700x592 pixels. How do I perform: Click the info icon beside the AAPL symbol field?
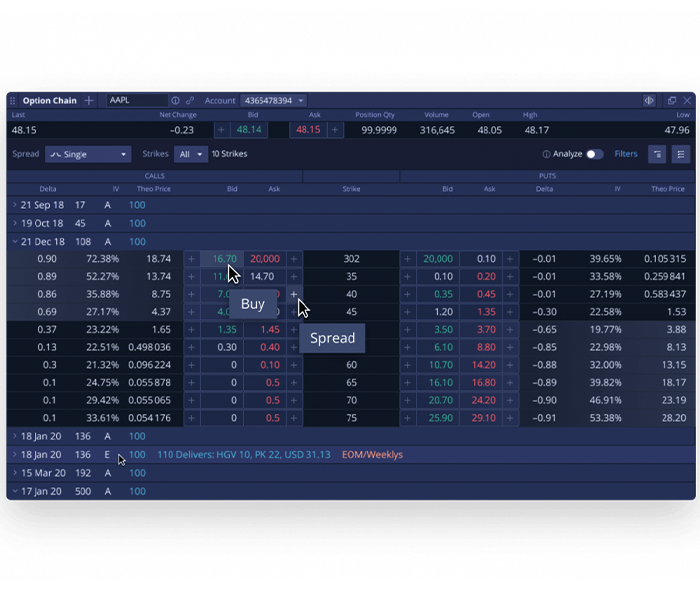coord(175,101)
